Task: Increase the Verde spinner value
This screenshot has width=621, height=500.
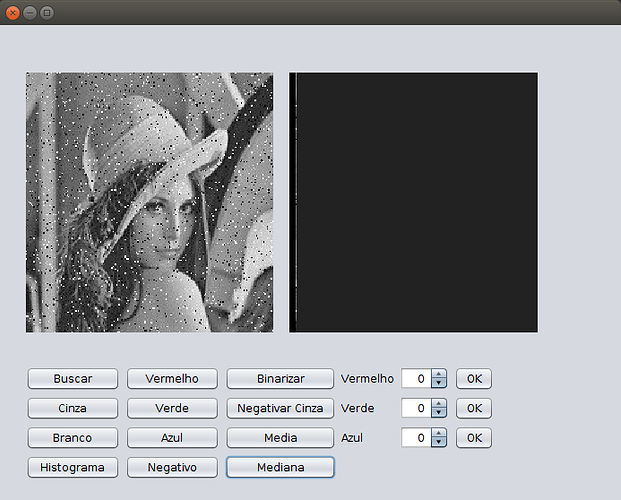Action: click(x=439, y=403)
